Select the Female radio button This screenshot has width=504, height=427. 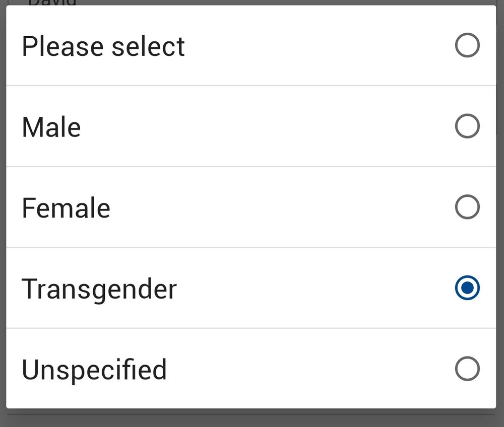[467, 207]
